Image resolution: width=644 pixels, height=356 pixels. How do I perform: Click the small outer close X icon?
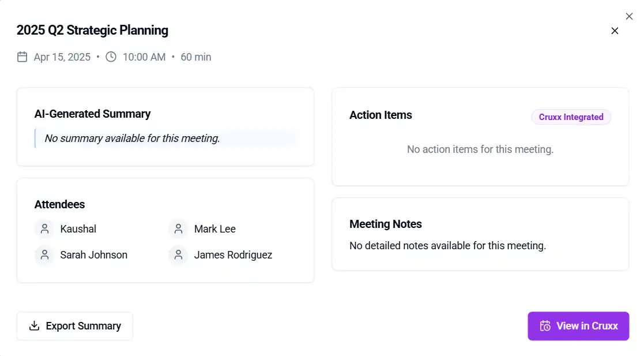[x=629, y=16]
